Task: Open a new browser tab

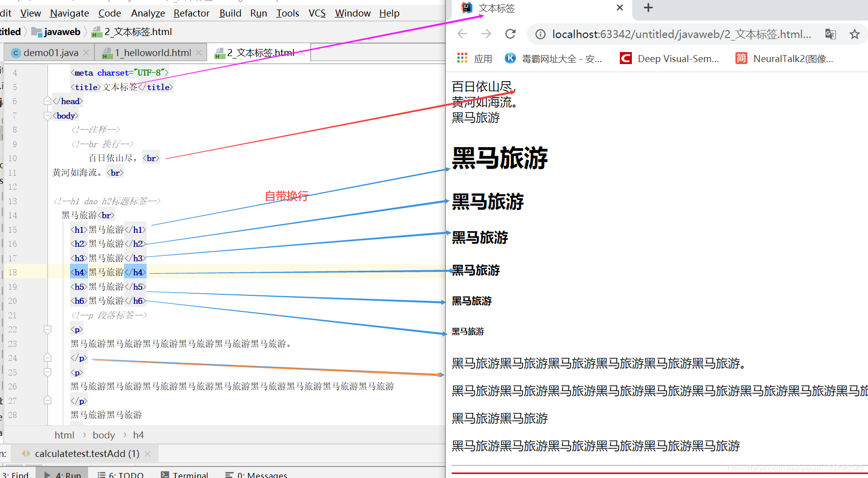Action: click(648, 8)
